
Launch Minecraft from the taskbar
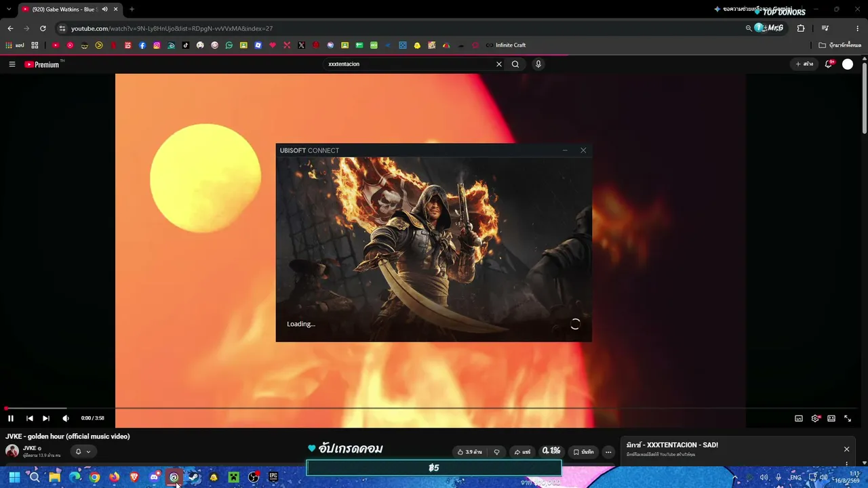click(x=234, y=477)
